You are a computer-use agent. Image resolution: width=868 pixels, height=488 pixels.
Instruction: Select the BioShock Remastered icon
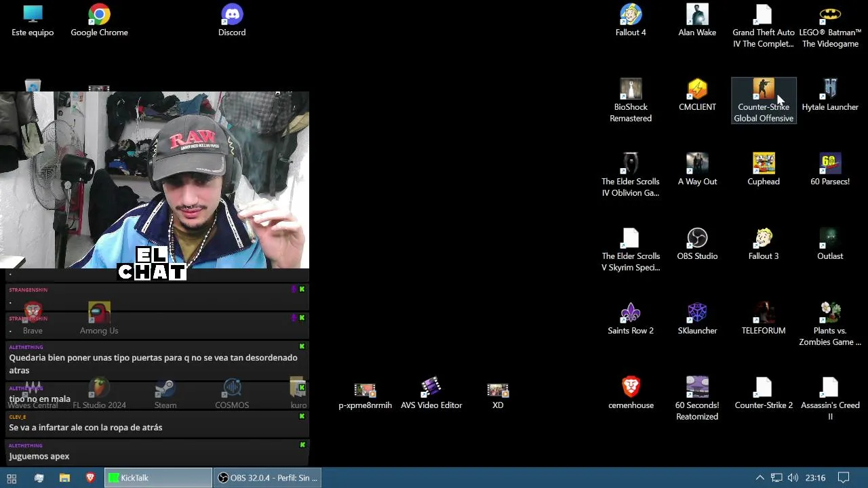click(631, 101)
